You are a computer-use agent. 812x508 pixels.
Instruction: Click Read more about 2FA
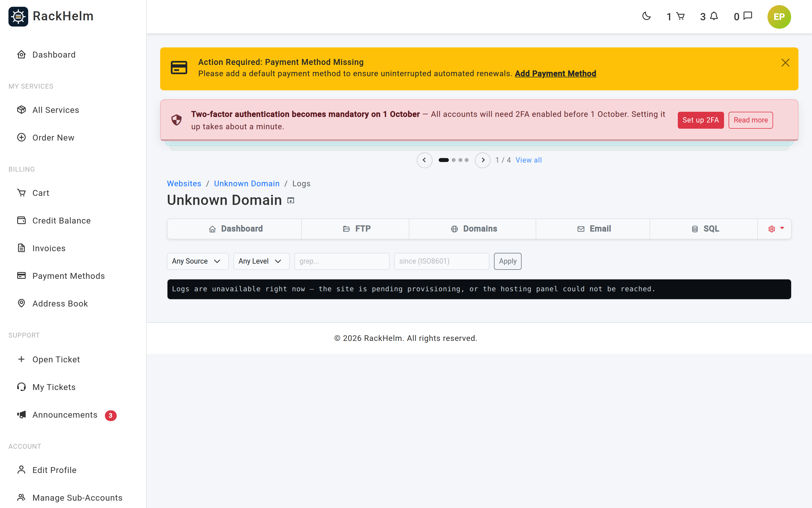(x=751, y=120)
